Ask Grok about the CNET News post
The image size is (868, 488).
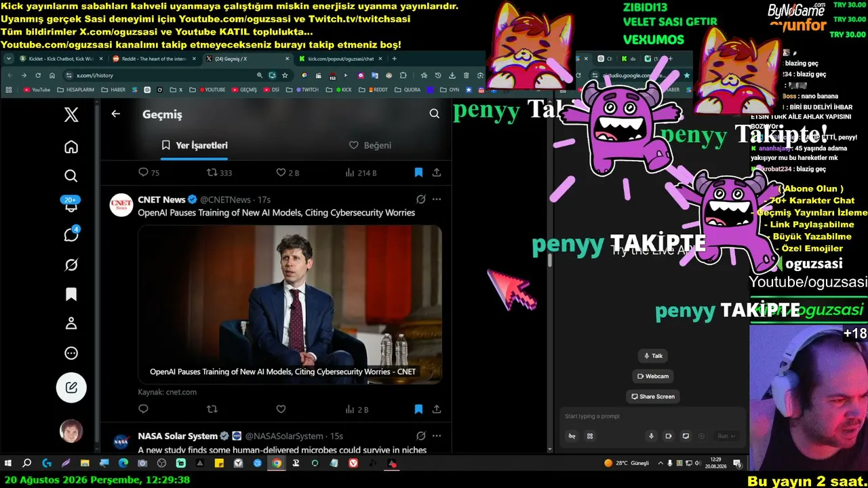(x=421, y=199)
